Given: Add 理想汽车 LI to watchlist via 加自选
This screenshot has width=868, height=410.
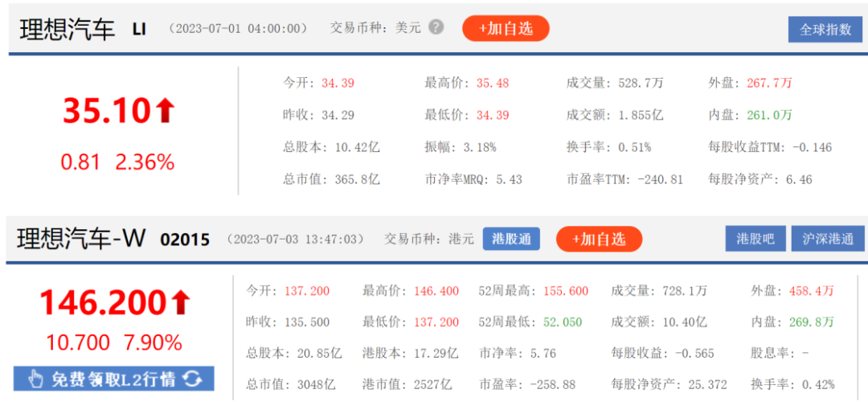Looking at the screenshot, I should click(506, 28).
